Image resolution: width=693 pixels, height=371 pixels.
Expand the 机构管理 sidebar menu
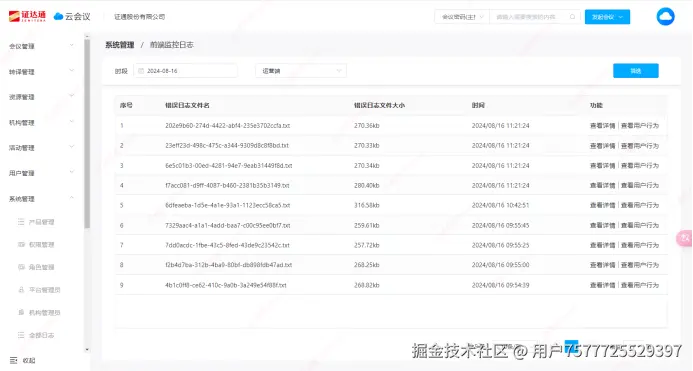click(42, 122)
